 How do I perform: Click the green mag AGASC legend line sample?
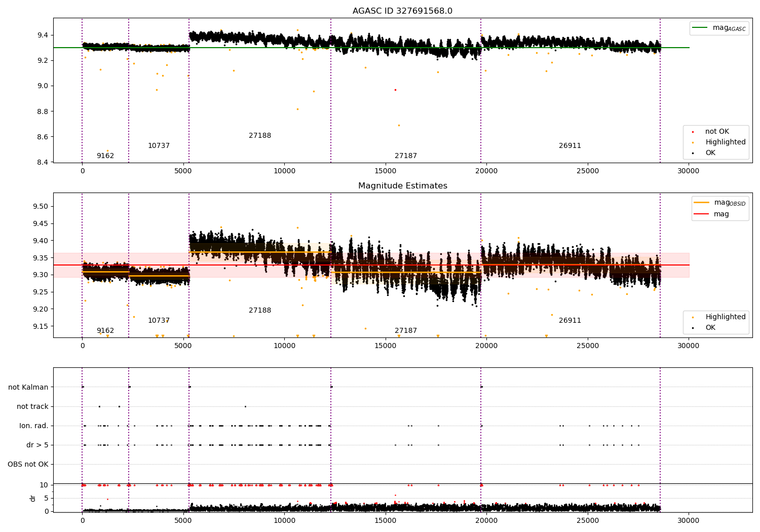pos(701,28)
